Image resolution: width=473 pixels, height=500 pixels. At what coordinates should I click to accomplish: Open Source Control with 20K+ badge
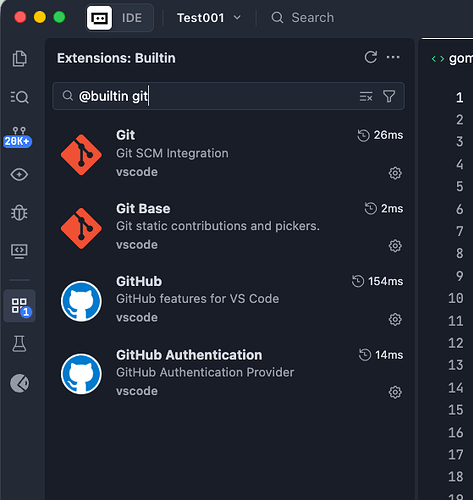tap(18, 137)
